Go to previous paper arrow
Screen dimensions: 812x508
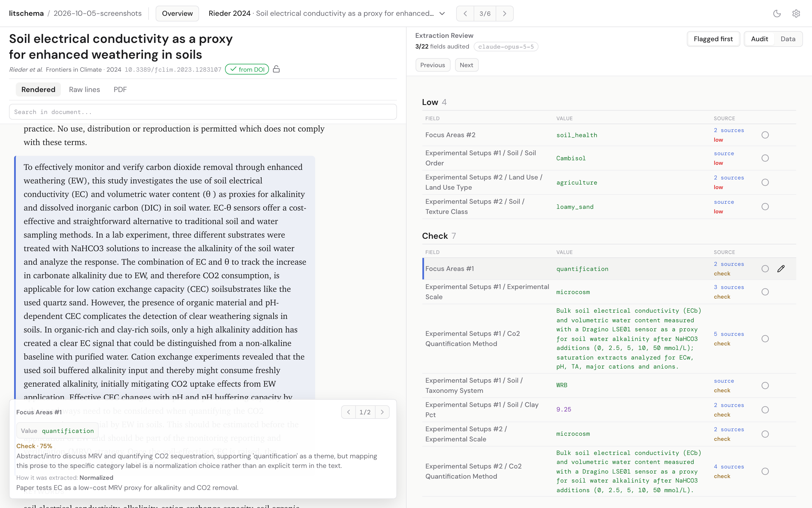click(465, 14)
